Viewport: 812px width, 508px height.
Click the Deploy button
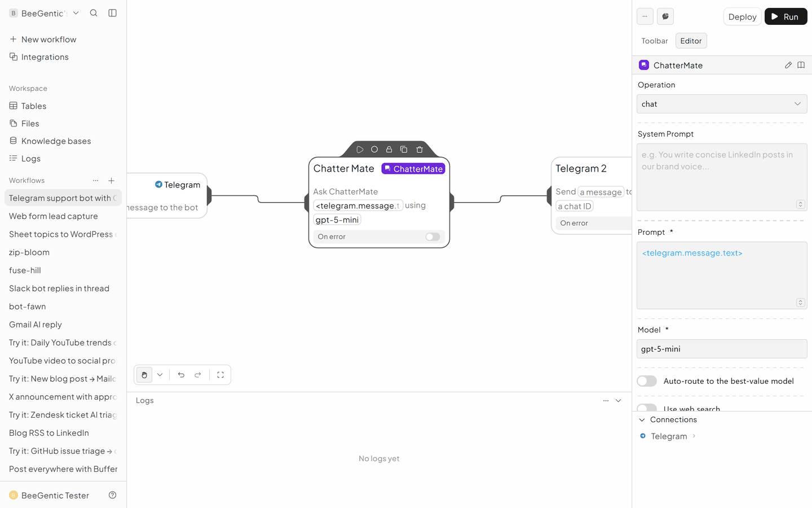742,16
